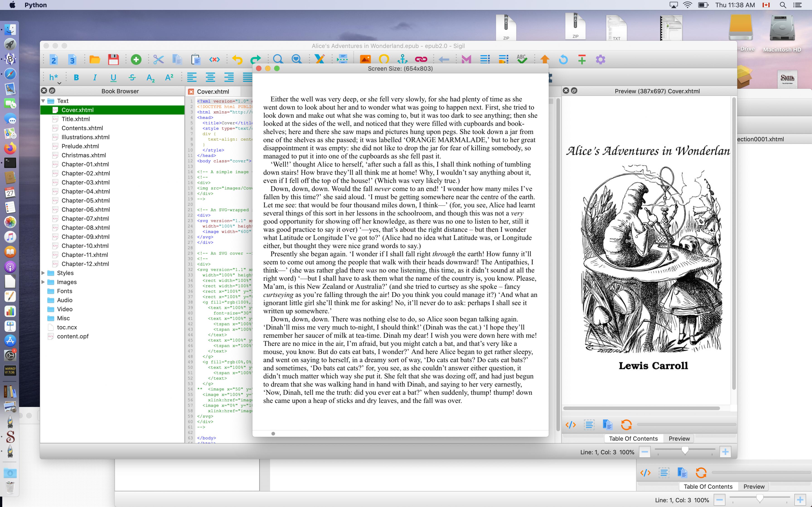812x507 pixels.
Task: Click the zoom slider handle in Sigil status bar
Action: [x=685, y=450]
